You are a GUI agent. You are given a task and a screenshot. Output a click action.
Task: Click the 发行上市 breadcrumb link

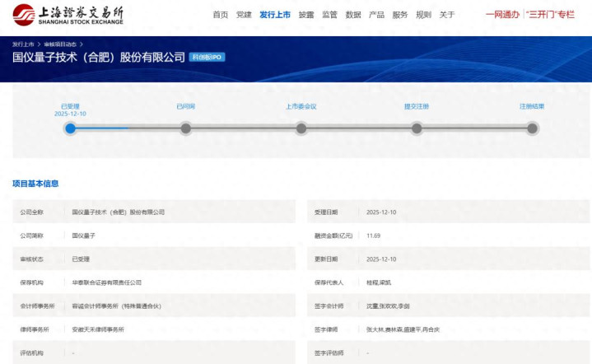click(23, 44)
